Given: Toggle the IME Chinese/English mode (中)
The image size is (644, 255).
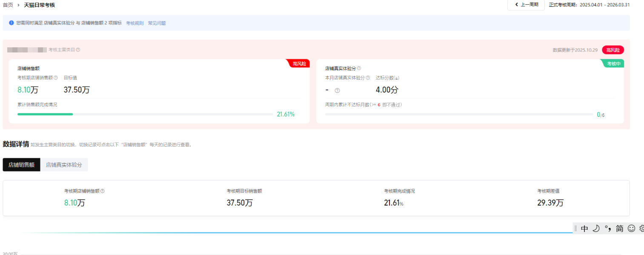Looking at the screenshot, I should tap(584, 229).
